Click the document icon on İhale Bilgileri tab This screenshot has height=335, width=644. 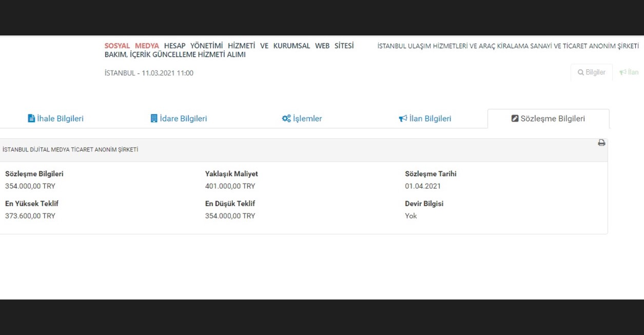pyautogui.click(x=31, y=119)
